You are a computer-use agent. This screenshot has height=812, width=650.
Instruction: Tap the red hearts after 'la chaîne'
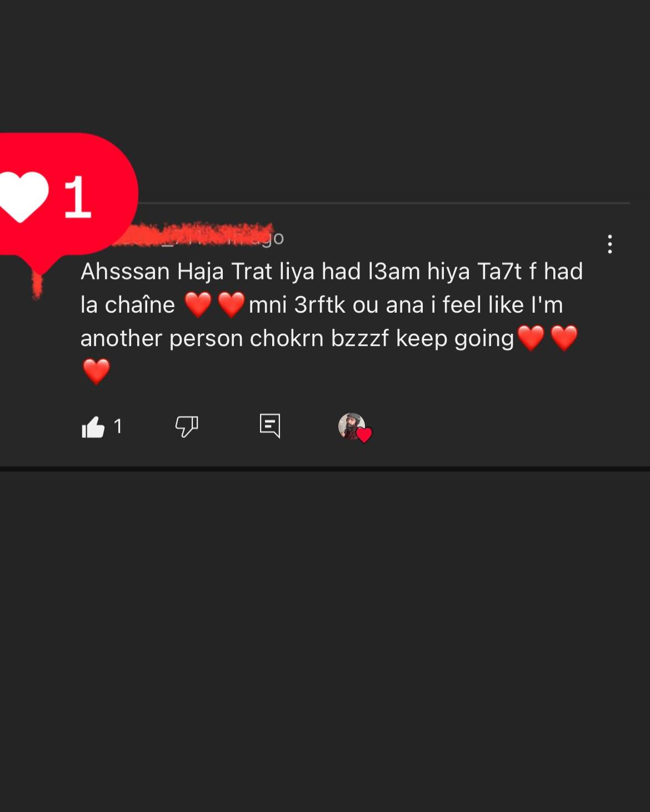click(x=214, y=305)
